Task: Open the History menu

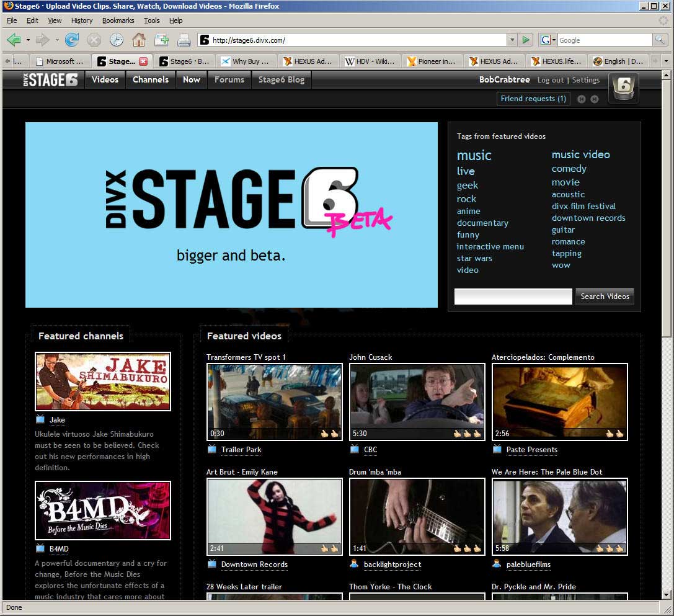Action: point(82,20)
